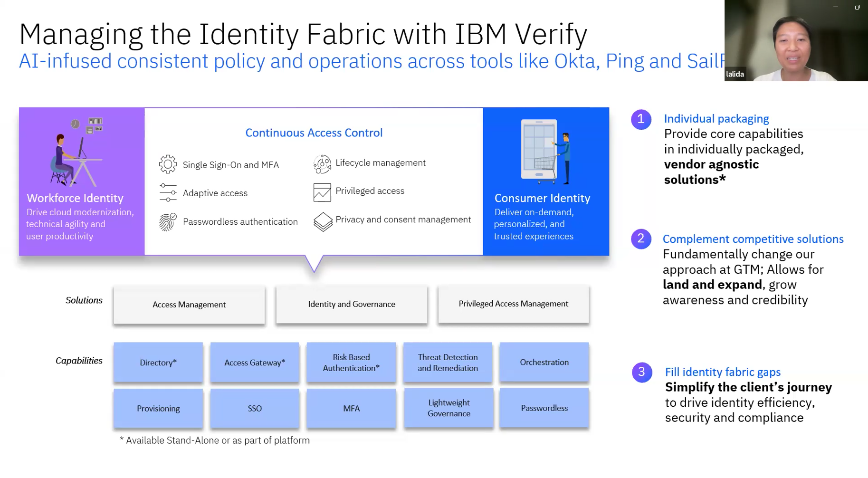Click the Complement competitive solutions heading
Viewport: 868px width, 478px height.
(x=753, y=239)
